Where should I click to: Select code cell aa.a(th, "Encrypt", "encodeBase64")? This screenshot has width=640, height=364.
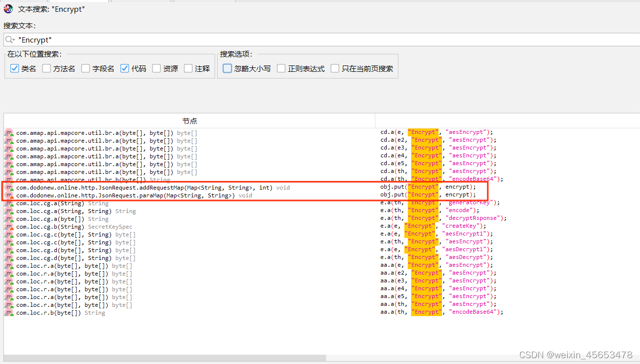pos(441,312)
